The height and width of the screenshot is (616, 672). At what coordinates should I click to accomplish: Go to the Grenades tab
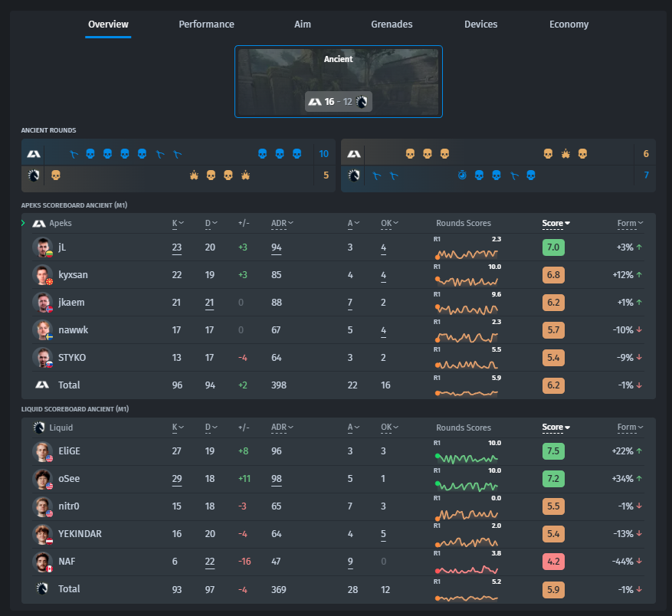coord(392,25)
